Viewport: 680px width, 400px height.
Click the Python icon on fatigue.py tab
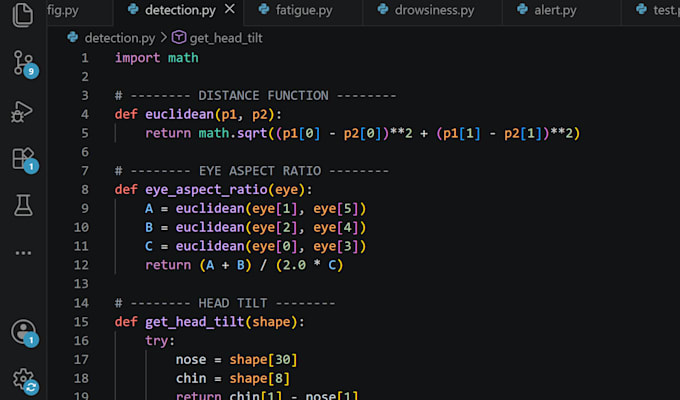(264, 9)
